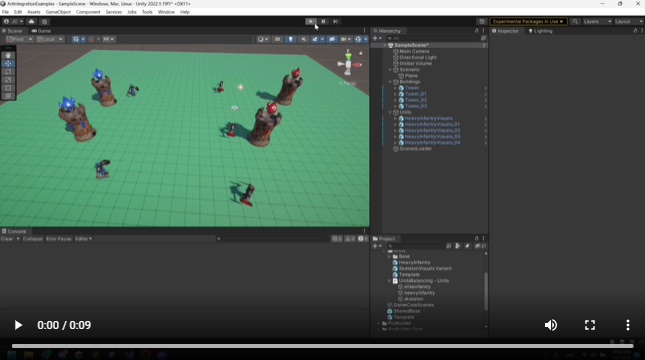Viewport: 645px width, 360px height.
Task: Switch to the Game tab
Action: [41, 31]
